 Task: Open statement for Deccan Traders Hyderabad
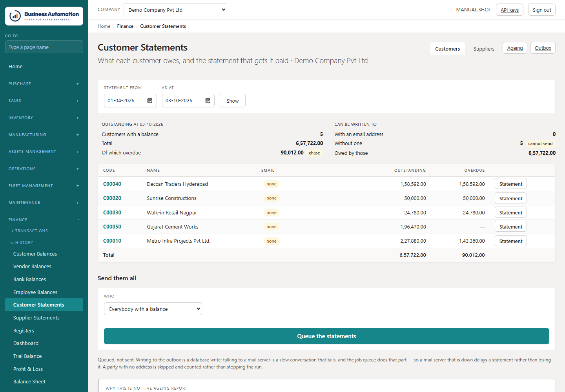point(511,184)
